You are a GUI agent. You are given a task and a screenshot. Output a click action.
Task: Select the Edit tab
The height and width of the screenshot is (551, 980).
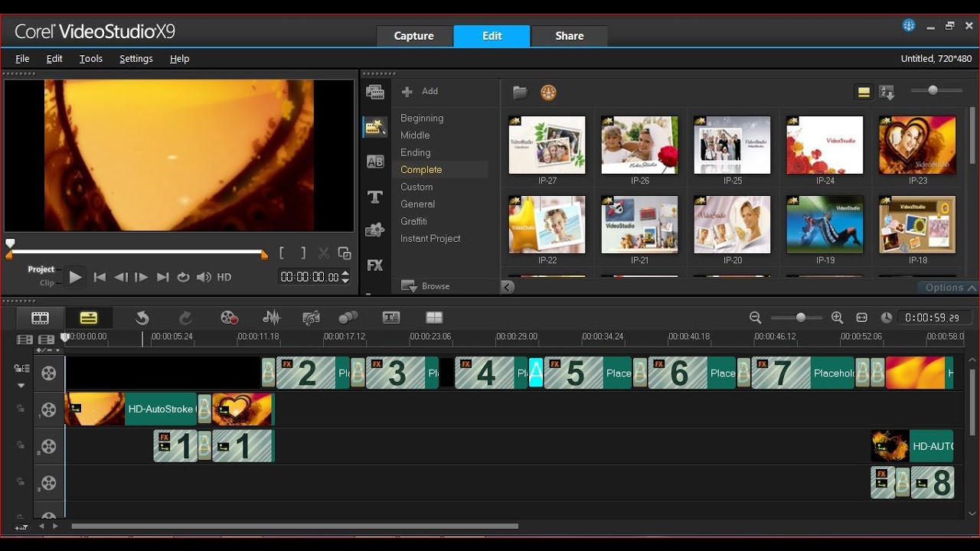(x=492, y=36)
